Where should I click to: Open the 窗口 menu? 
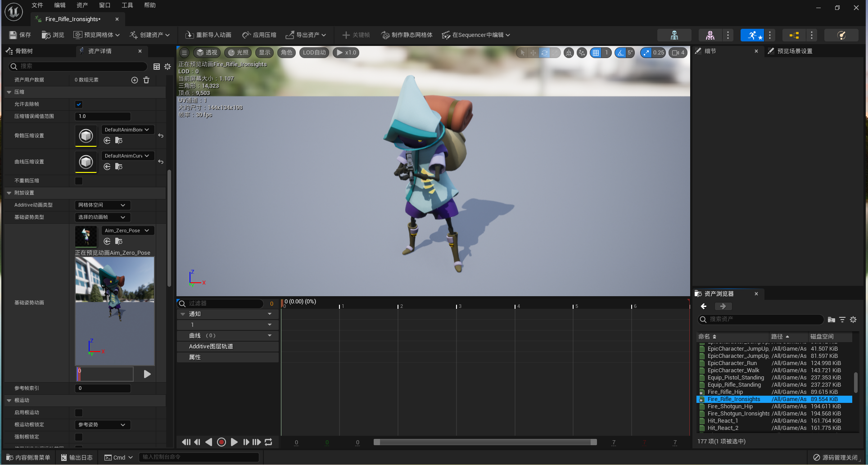[x=105, y=5]
